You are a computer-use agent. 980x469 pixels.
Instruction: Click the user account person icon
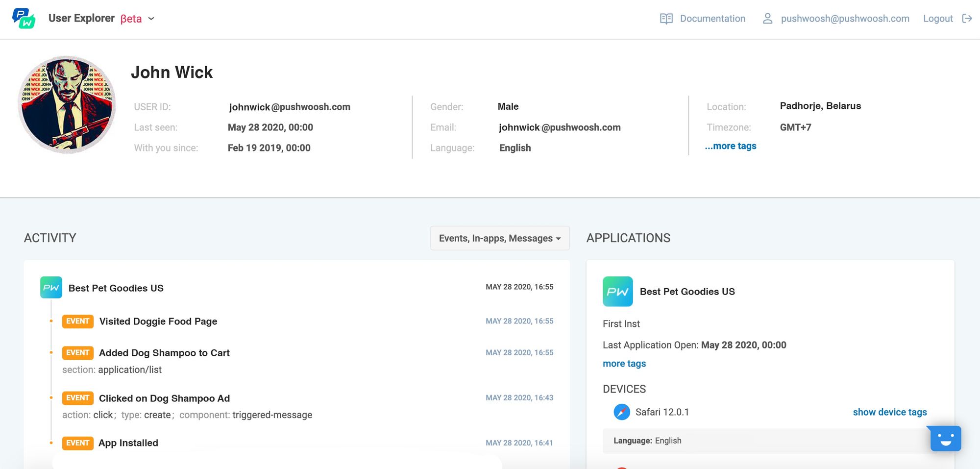[767, 19]
